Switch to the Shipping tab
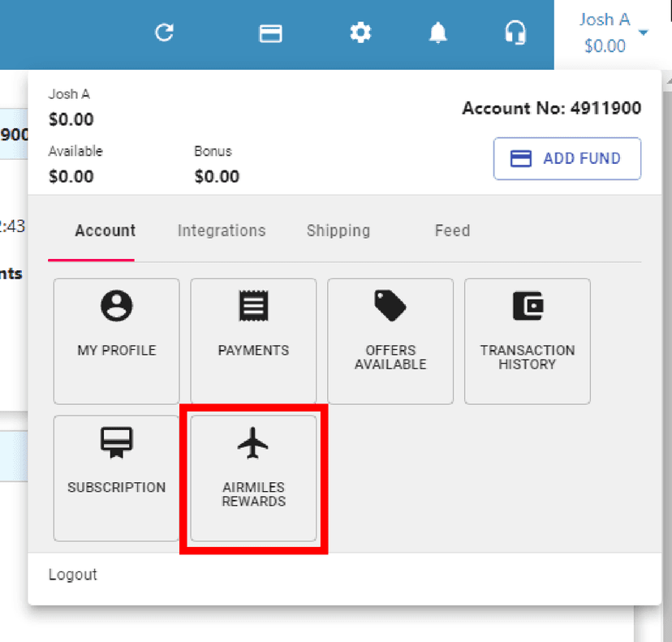The height and width of the screenshot is (642, 672). point(338,231)
